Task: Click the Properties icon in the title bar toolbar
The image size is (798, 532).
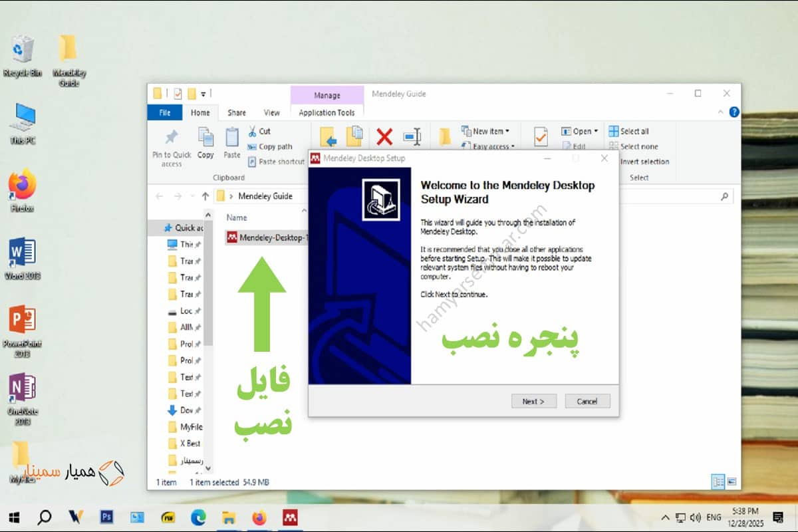Action: [178, 94]
